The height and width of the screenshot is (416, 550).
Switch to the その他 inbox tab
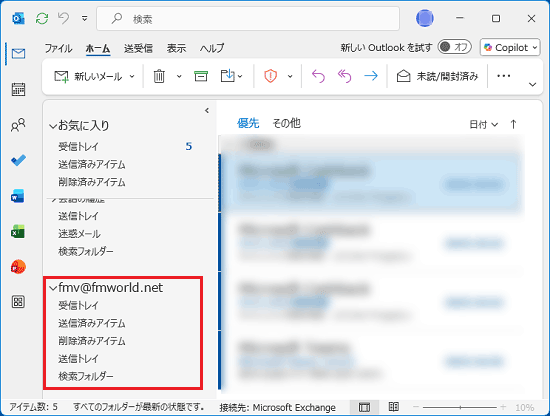pos(287,123)
